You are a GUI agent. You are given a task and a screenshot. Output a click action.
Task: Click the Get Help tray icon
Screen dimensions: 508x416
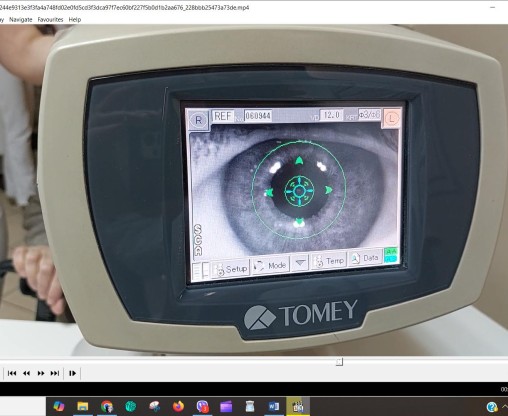coord(492,407)
